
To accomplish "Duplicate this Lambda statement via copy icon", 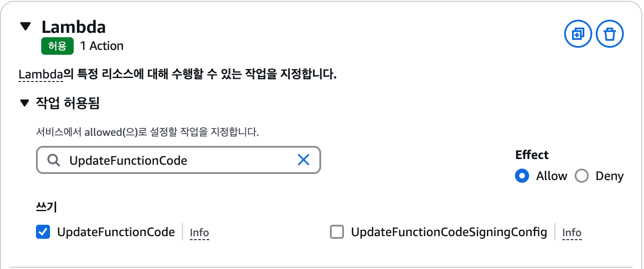I will tap(578, 34).
